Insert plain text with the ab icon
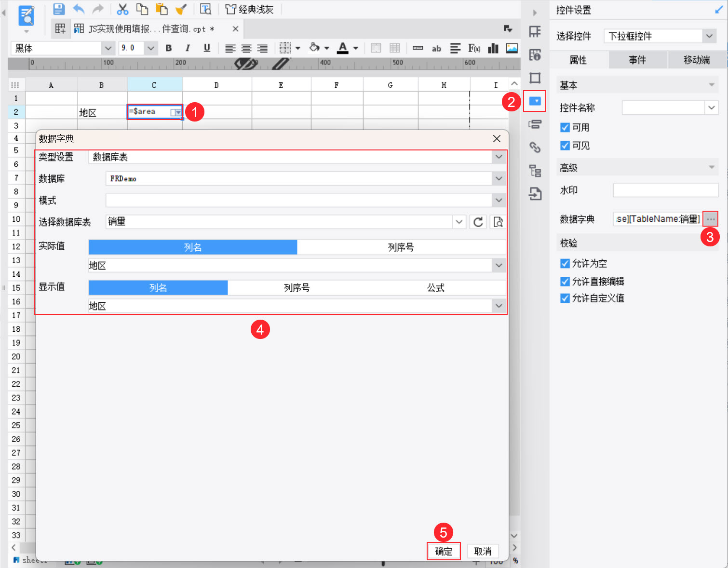 coord(436,48)
